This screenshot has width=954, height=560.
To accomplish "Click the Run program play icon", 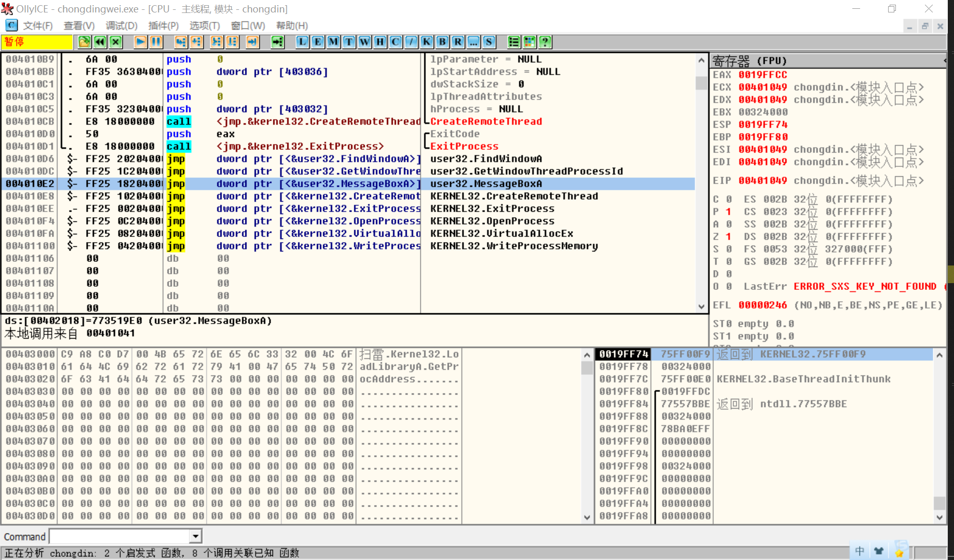I will click(x=141, y=42).
